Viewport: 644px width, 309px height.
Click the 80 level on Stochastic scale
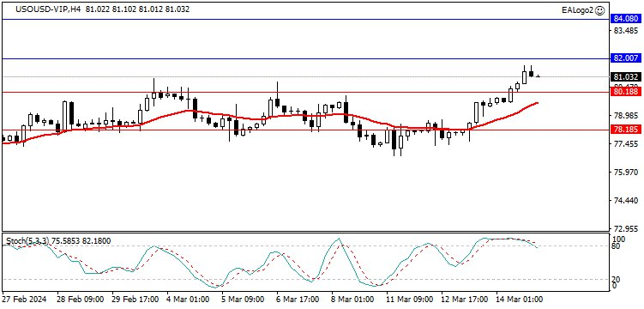[x=617, y=246]
